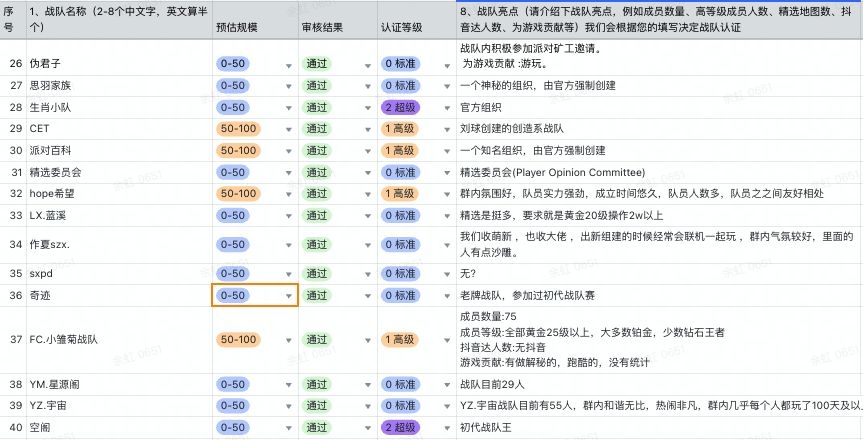Click the team name cell 思羽家族
The image size is (863, 440).
(119, 85)
